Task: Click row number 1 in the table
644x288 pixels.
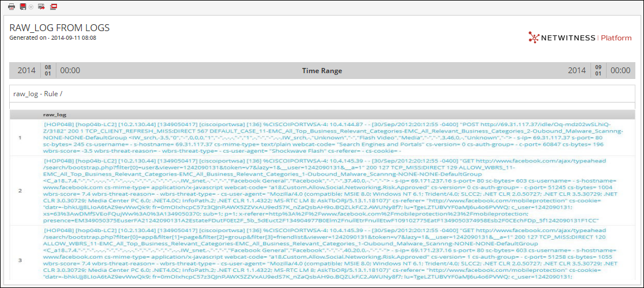Action: (20, 137)
